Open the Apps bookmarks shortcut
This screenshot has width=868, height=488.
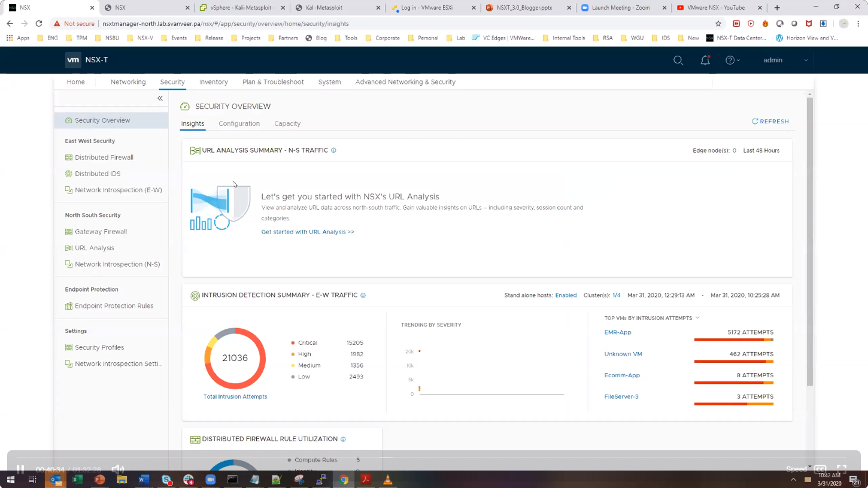coord(18,38)
